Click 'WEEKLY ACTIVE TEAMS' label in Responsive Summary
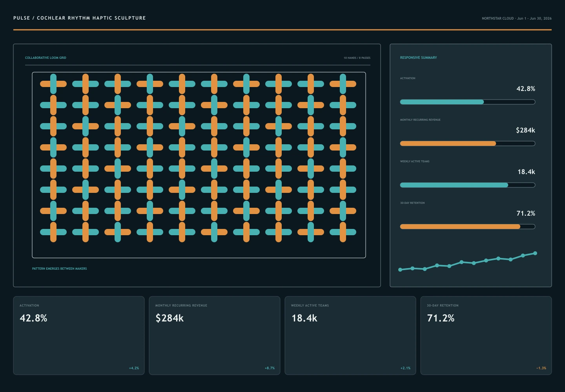Viewport: 565px width, 392px height. [x=415, y=162]
